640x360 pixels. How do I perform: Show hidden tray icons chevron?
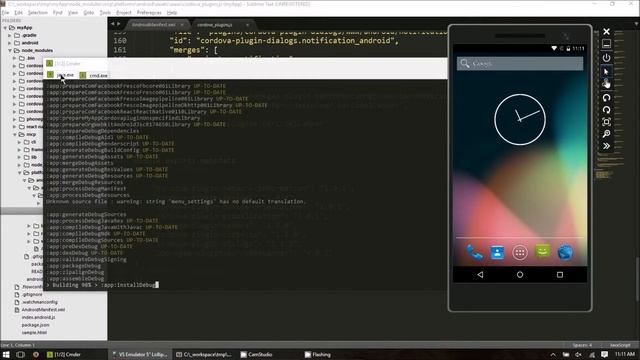tap(553, 355)
